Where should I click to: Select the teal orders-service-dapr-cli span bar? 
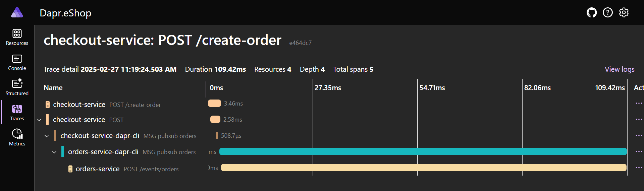(x=423, y=151)
